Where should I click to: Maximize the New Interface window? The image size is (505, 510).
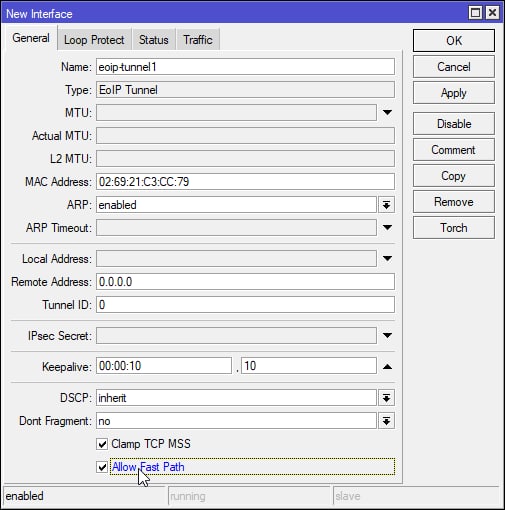pos(475,13)
